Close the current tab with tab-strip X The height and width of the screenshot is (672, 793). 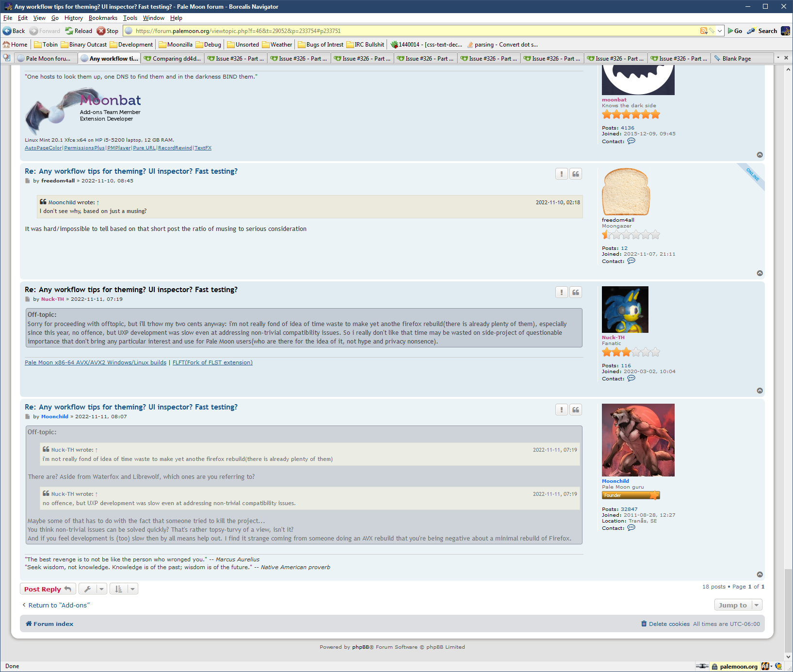coord(786,58)
